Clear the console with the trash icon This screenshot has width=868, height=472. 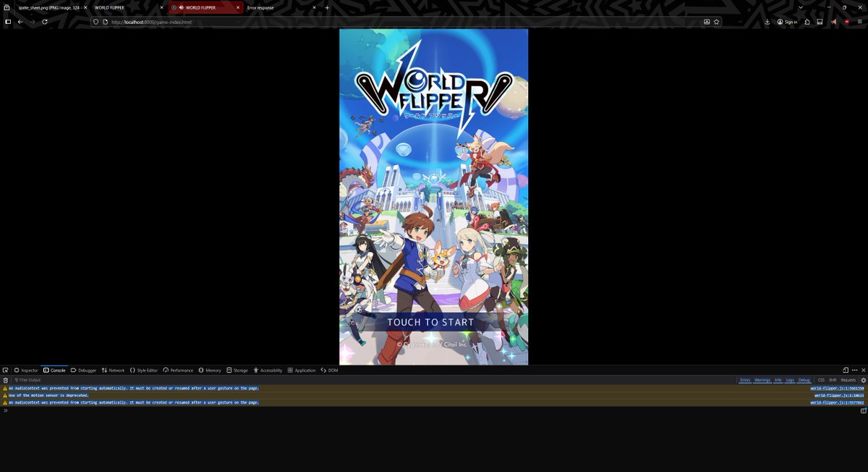pos(5,380)
